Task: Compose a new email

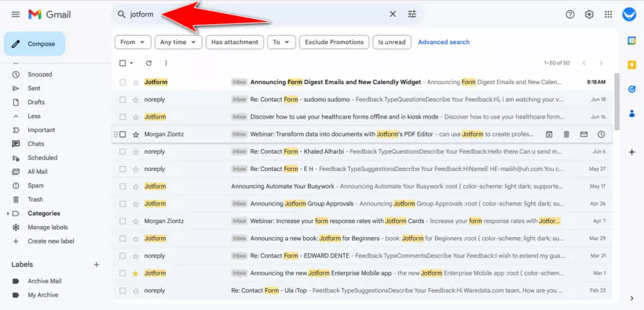Action: pyautogui.click(x=35, y=44)
